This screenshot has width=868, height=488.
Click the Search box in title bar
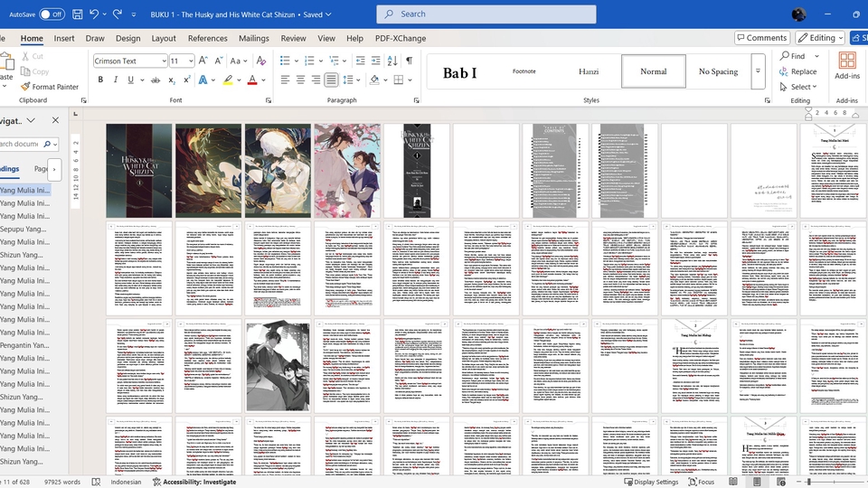pyautogui.click(x=486, y=14)
